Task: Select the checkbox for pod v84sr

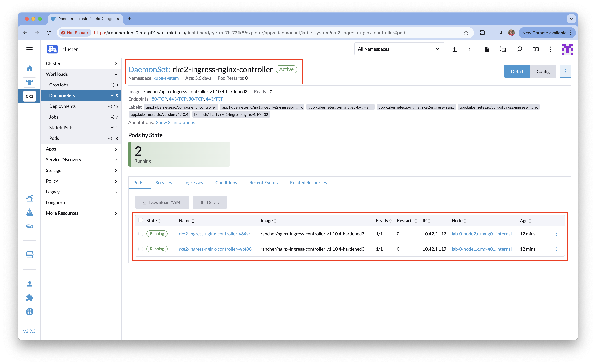Action: tap(141, 234)
